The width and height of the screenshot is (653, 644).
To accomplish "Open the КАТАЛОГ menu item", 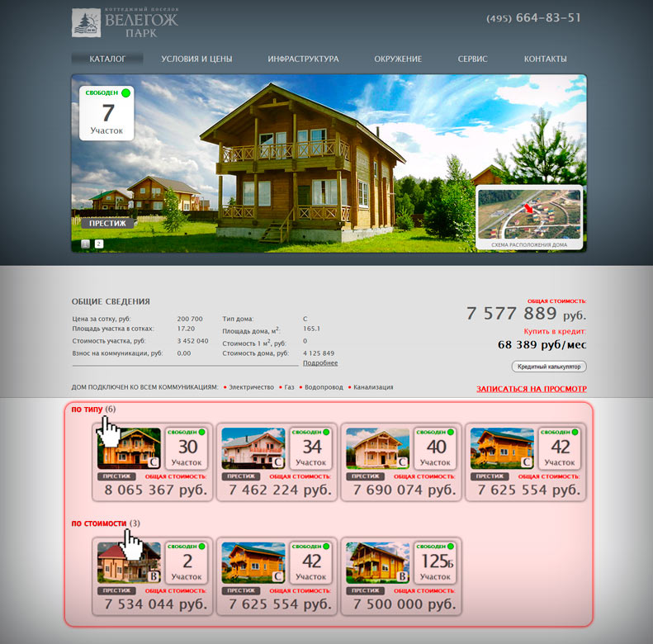I will 107,59.
